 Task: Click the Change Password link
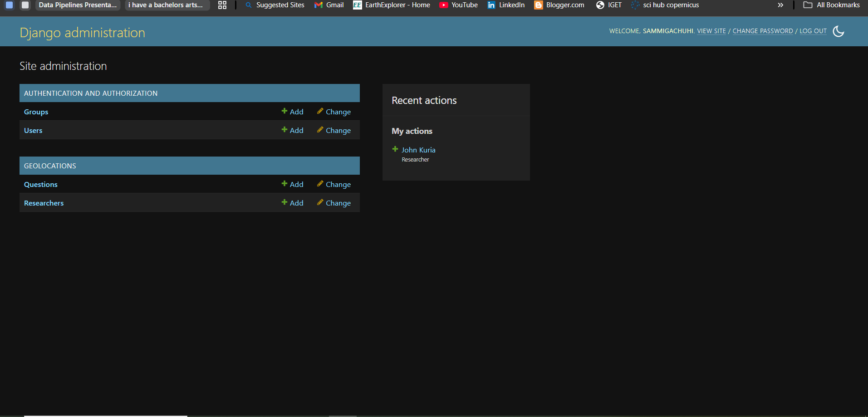coord(762,31)
